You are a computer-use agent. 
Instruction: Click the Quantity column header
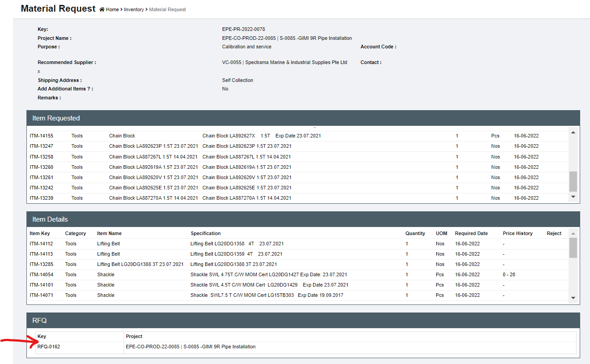(415, 233)
